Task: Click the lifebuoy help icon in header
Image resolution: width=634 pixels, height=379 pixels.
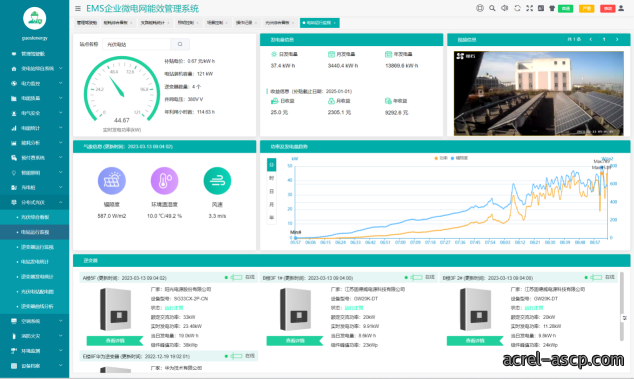Action: coord(480,8)
